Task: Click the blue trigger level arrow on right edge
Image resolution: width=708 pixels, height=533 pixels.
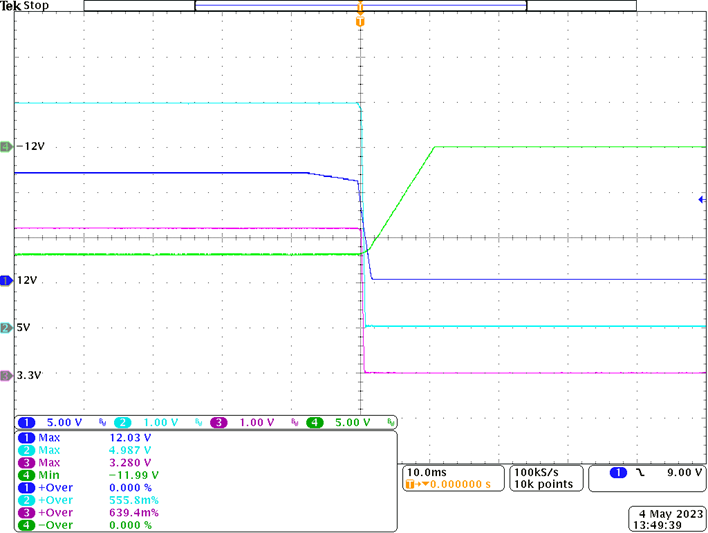Action: [701, 201]
